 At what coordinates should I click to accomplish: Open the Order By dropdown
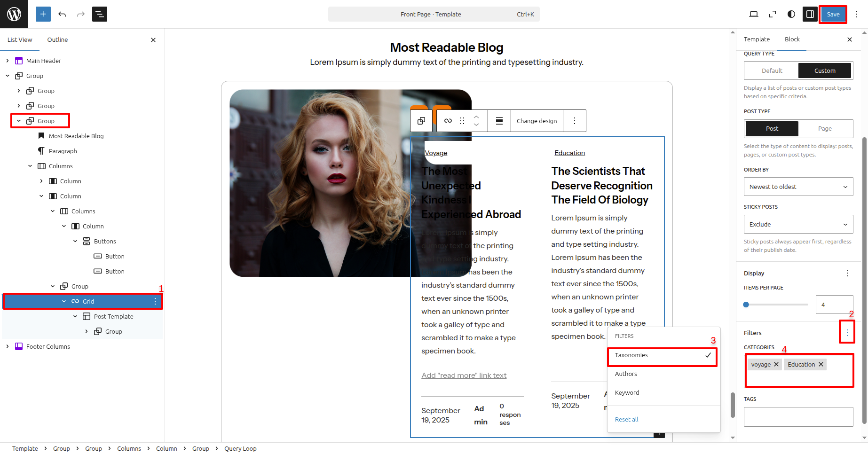tap(798, 187)
